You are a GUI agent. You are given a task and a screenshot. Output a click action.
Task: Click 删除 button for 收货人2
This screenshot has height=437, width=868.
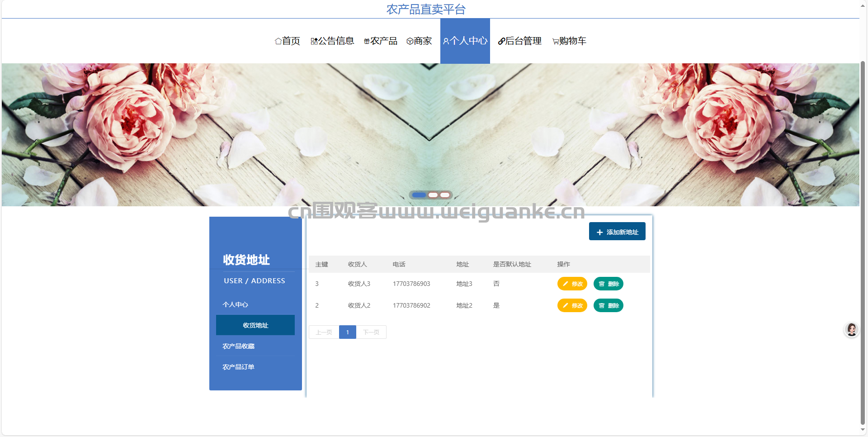(x=609, y=305)
